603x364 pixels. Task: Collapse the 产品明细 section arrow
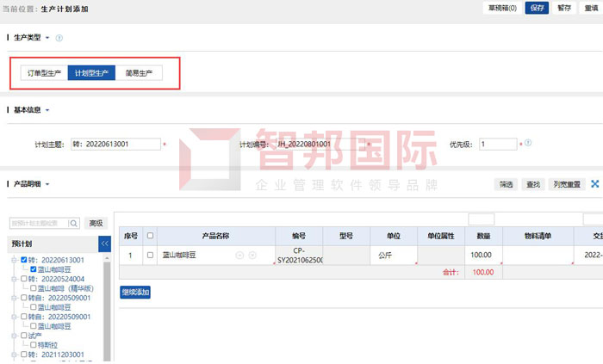(47, 184)
